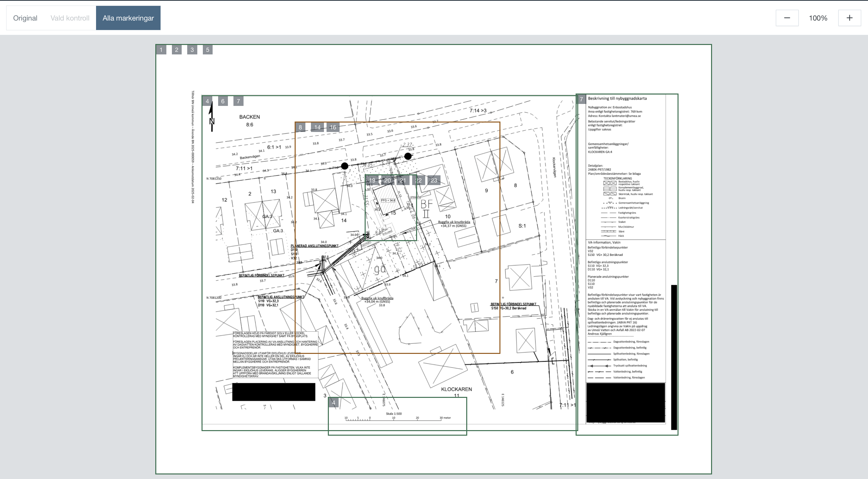Viewport: 868px width, 479px height.
Task: Zoom out with the minus button
Action: click(787, 18)
